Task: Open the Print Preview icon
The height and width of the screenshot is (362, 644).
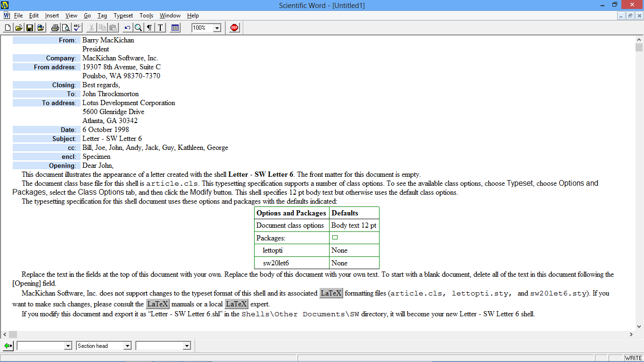Action: coord(66,28)
